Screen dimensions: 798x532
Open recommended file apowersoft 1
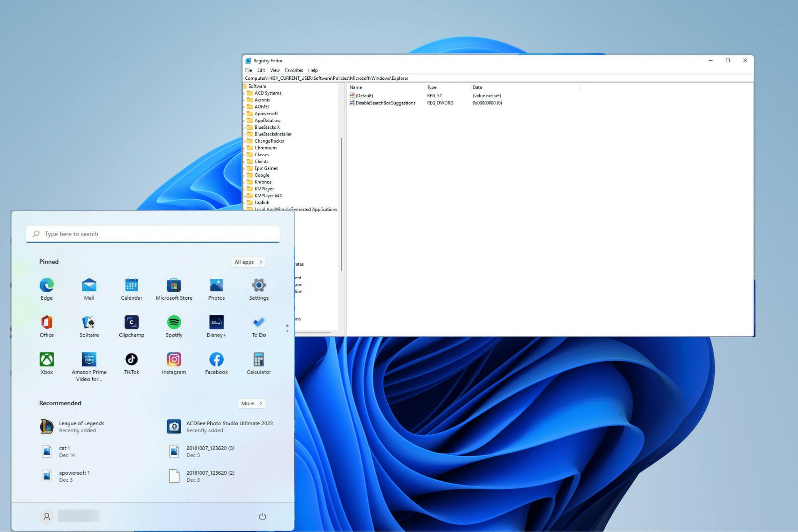65,476
